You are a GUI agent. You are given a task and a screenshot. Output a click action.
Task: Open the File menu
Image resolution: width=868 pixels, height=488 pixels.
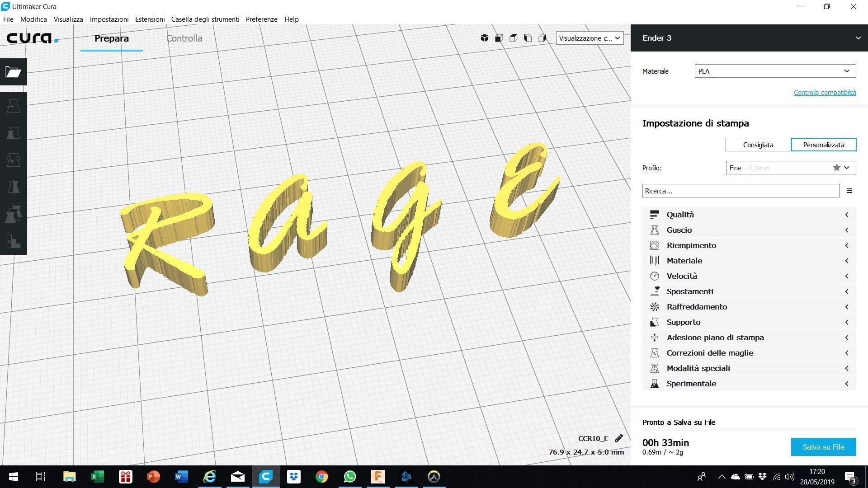point(8,19)
